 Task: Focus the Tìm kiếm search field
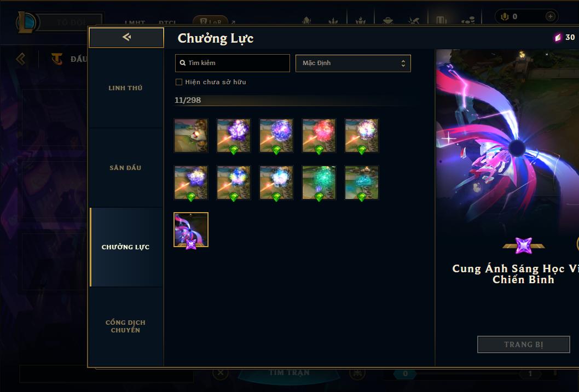(x=232, y=63)
